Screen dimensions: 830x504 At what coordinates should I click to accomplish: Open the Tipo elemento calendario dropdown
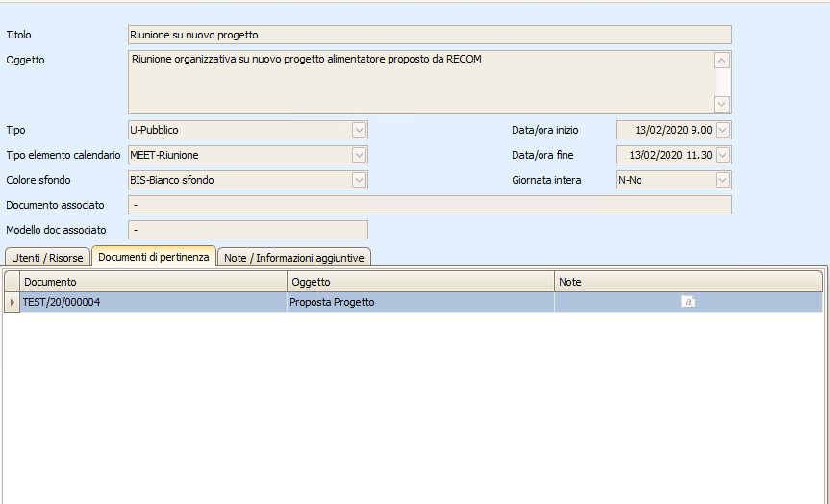[x=359, y=155]
